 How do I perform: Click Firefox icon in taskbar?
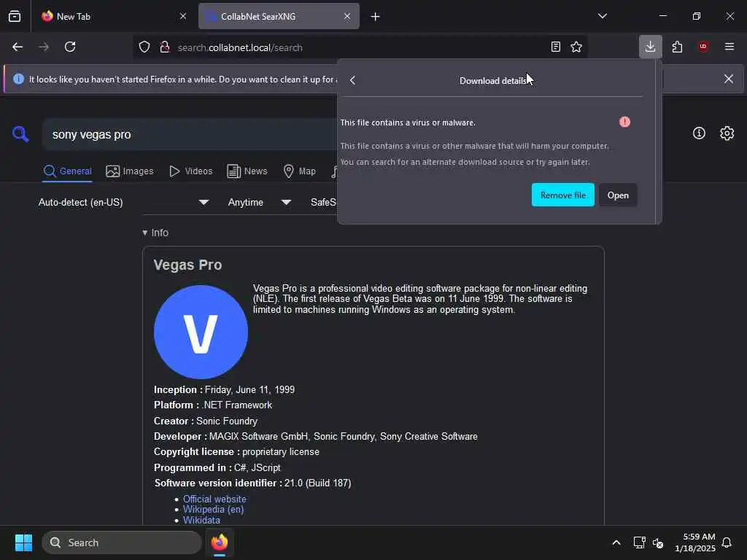pyautogui.click(x=219, y=542)
